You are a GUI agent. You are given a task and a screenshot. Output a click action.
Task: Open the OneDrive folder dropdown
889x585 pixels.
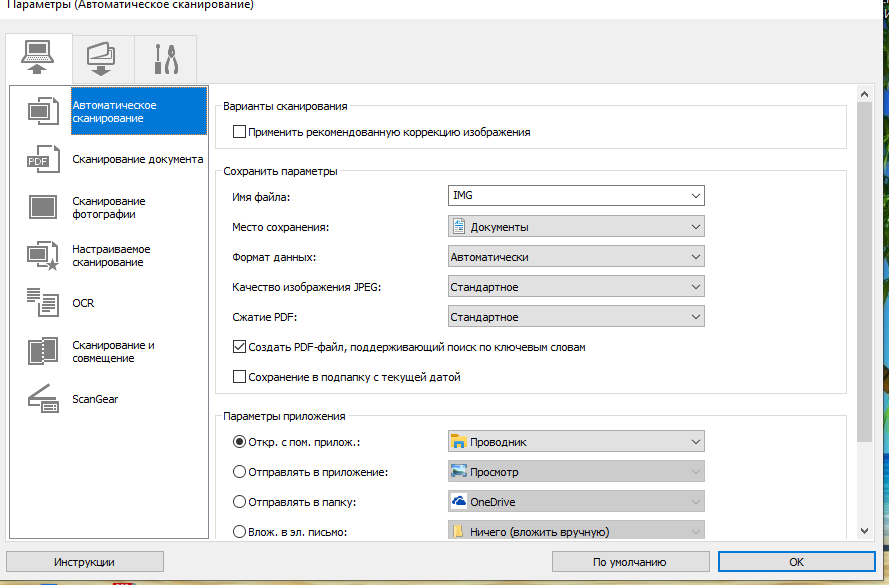pyautogui.click(x=576, y=502)
